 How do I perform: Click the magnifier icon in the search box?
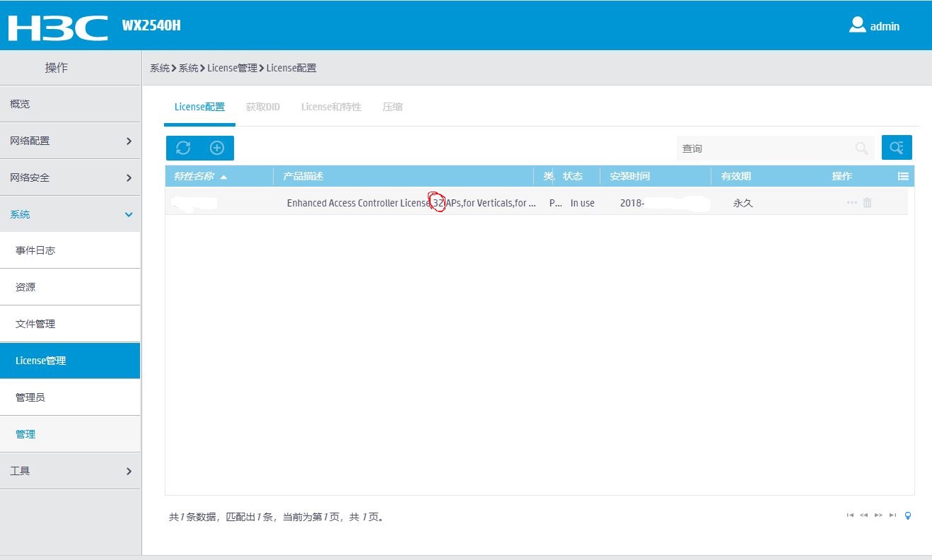861,148
